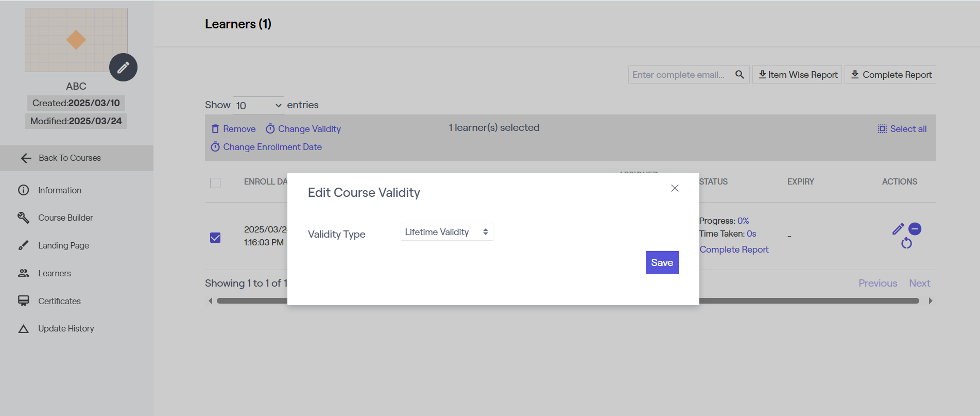This screenshot has width=980, height=416.
Task: Go to Certificates in the sidebar
Action: pos(59,301)
